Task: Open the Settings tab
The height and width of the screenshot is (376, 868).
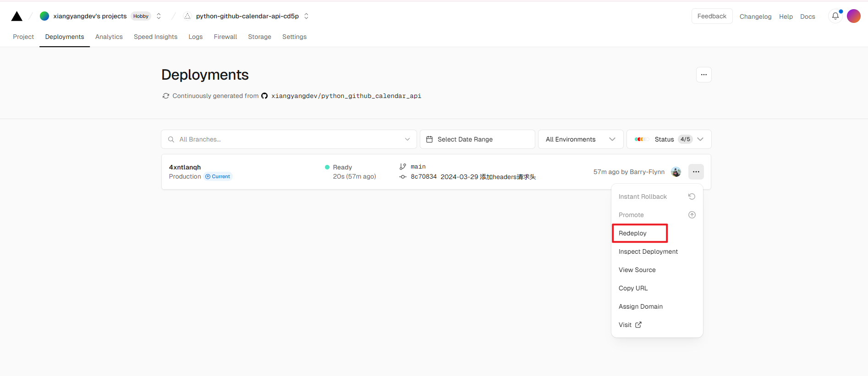Action: click(294, 37)
